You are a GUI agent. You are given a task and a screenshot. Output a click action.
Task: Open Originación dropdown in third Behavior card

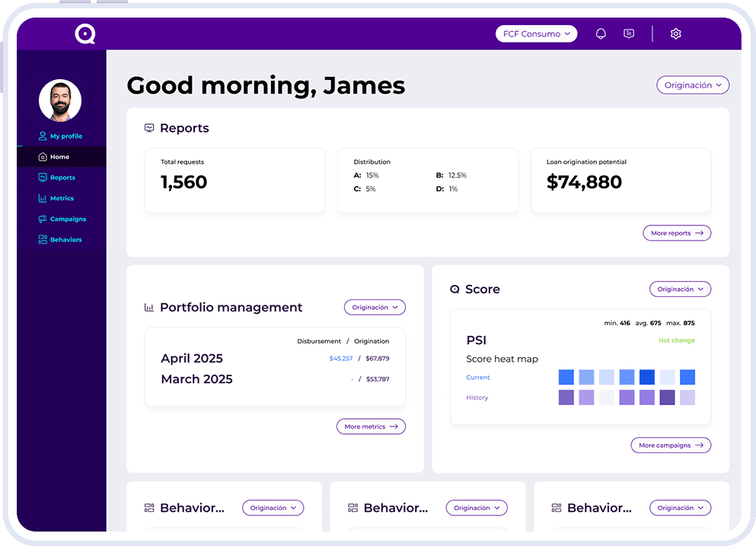(680, 508)
